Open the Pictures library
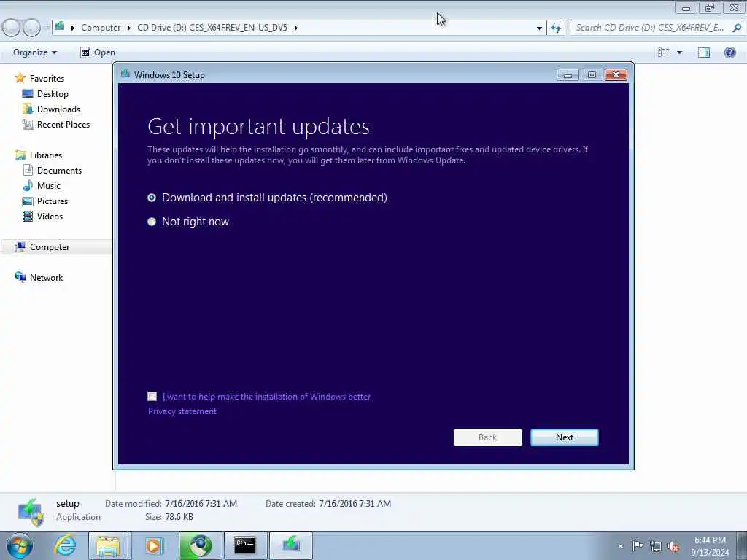This screenshot has width=747, height=560. 53,201
